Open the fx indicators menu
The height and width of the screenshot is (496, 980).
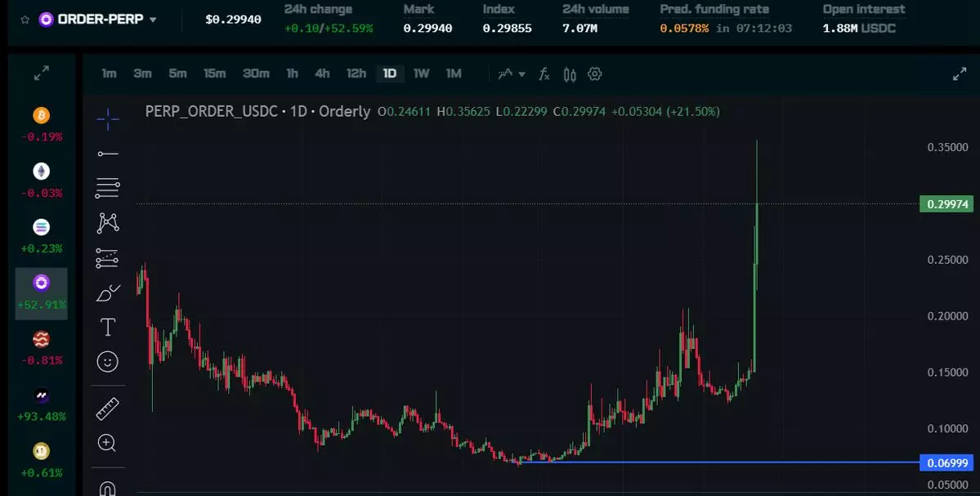(544, 74)
